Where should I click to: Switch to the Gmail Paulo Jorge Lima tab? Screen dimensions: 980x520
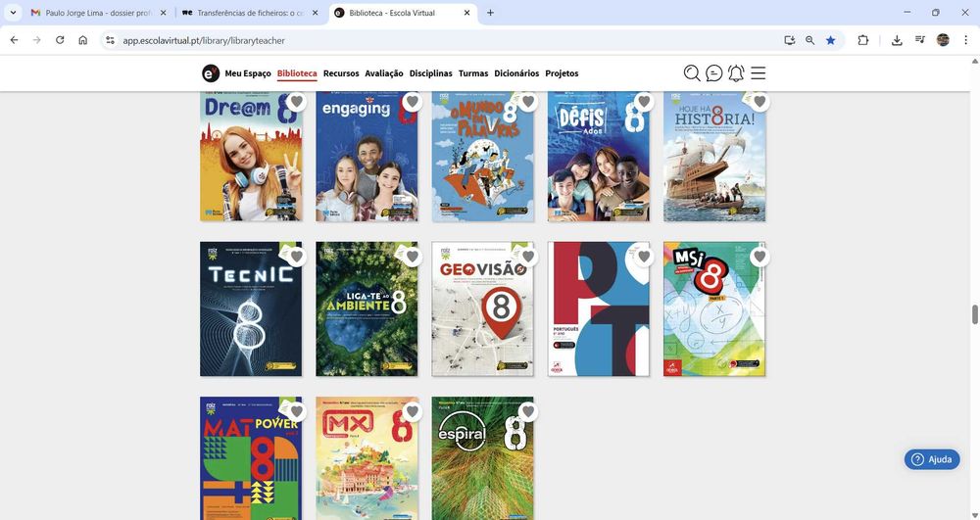pyautogui.click(x=99, y=13)
